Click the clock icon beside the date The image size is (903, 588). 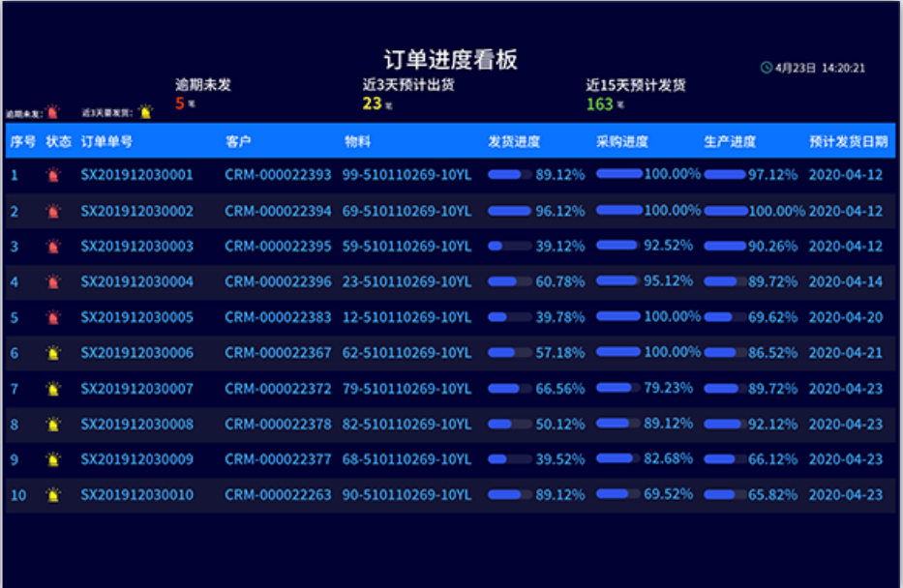pyautogui.click(x=767, y=68)
